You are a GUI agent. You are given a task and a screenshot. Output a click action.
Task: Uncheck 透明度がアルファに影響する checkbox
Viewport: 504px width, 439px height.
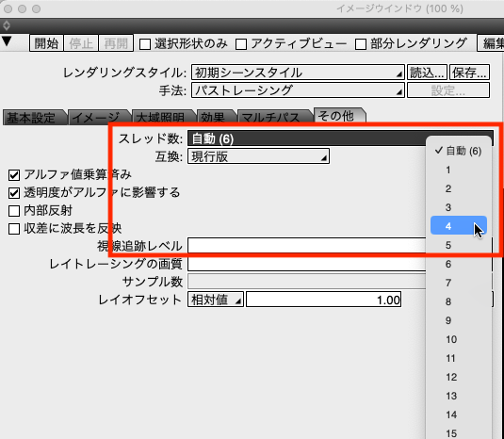[14, 193]
